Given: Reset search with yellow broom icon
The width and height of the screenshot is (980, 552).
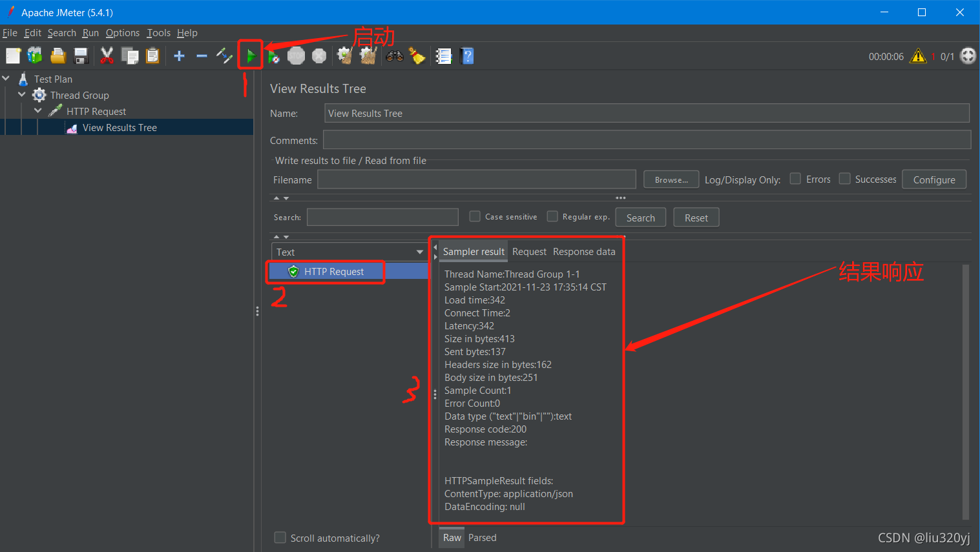Looking at the screenshot, I should (417, 56).
